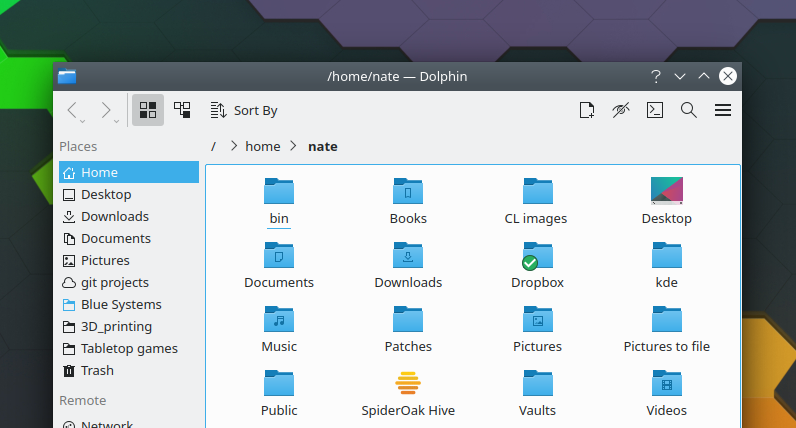This screenshot has height=428, width=796.
Task: Click the title bar help question mark
Action: coord(655,76)
